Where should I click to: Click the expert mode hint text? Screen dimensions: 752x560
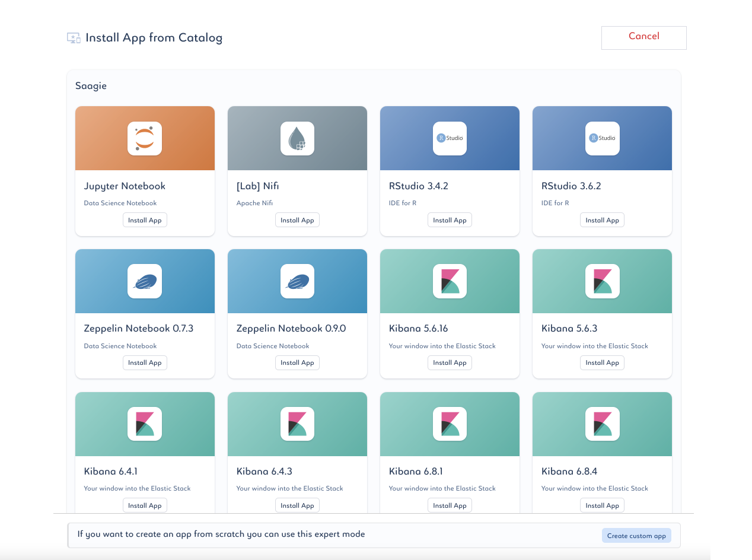point(221,534)
